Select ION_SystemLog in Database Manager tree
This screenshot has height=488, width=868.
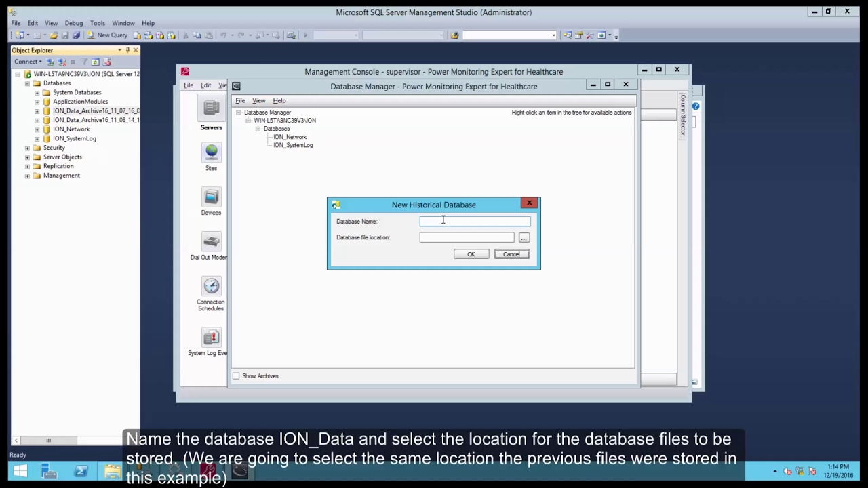click(293, 145)
